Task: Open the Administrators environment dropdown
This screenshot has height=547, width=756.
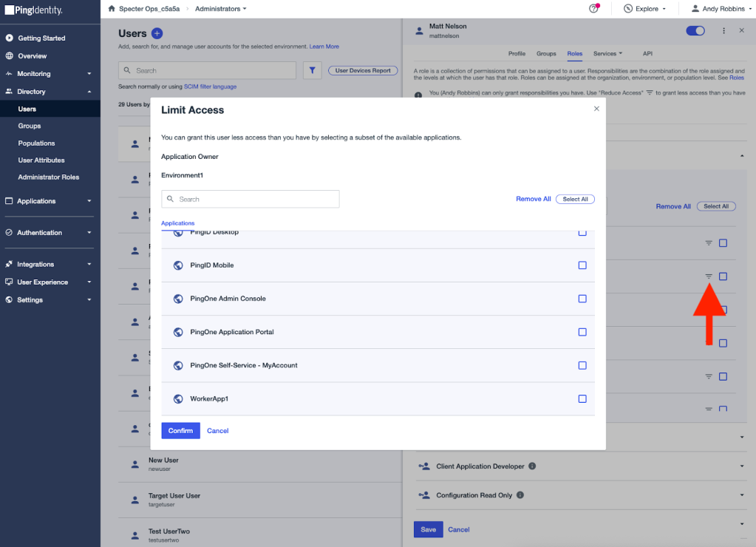Action: (x=221, y=9)
